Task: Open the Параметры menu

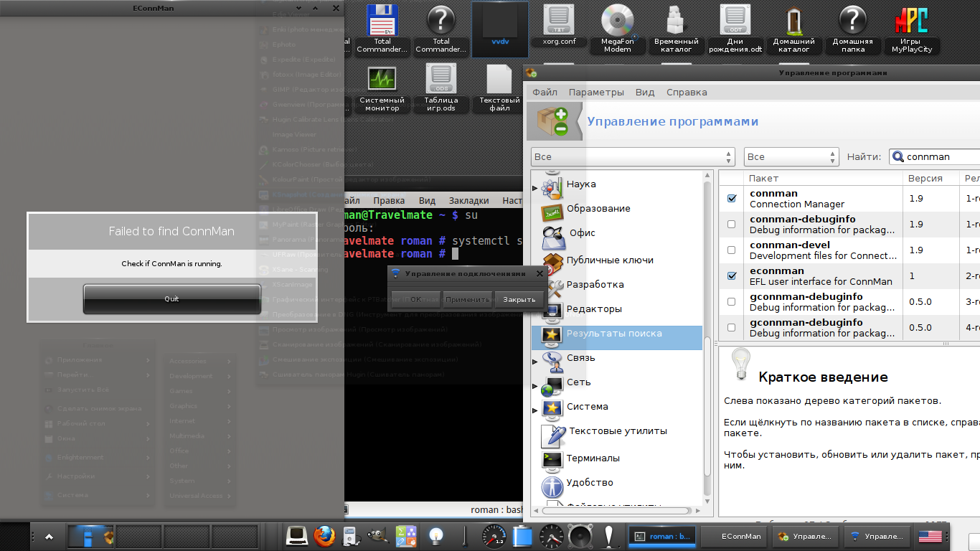Action: pos(596,93)
